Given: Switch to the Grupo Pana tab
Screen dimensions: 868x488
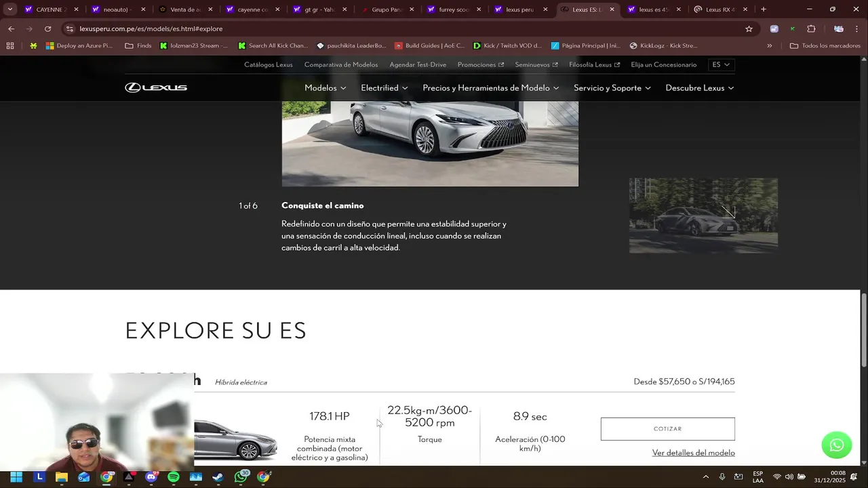Looking at the screenshot, I should point(387,9).
